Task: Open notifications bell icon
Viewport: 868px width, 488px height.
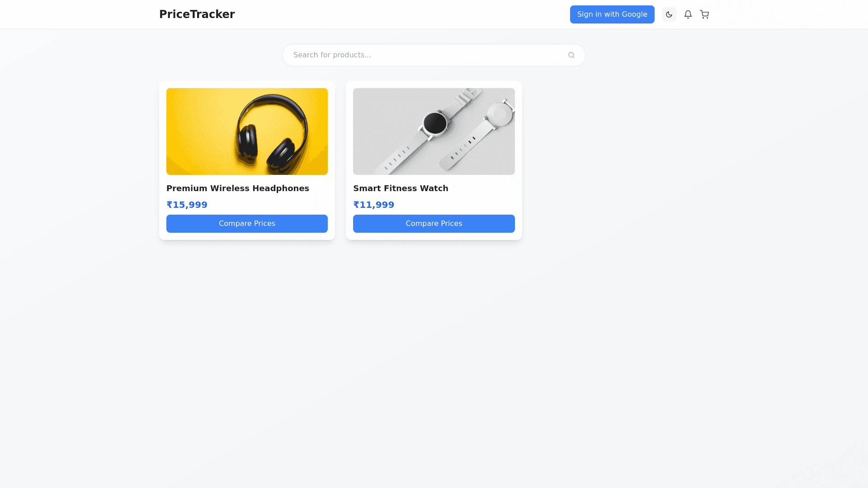Action: (688, 14)
